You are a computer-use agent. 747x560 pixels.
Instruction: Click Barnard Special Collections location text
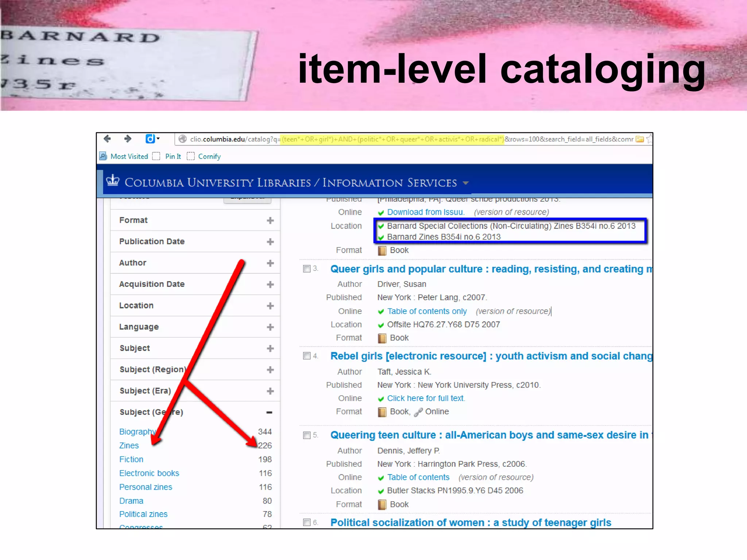[511, 226]
